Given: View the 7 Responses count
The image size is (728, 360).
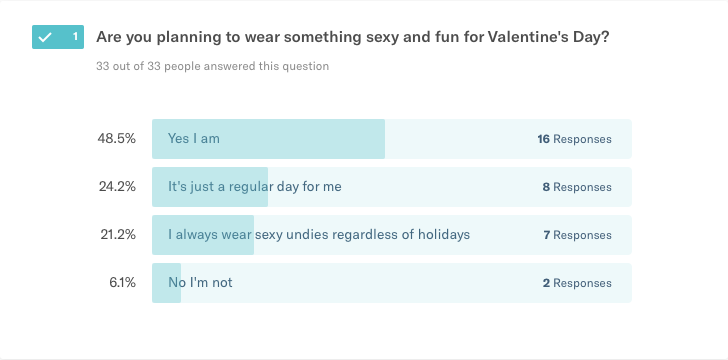Looking at the screenshot, I should point(578,235).
